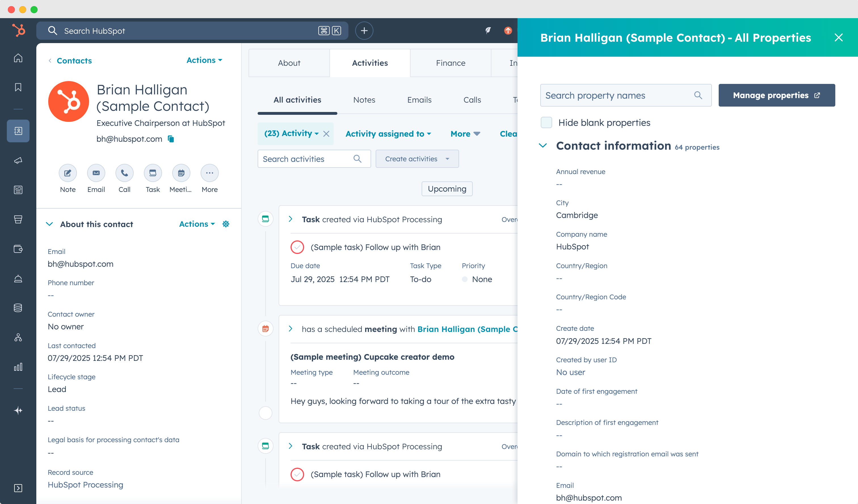Open the Content icon in sidebar
This screenshot has width=858, height=504.
(x=18, y=190)
